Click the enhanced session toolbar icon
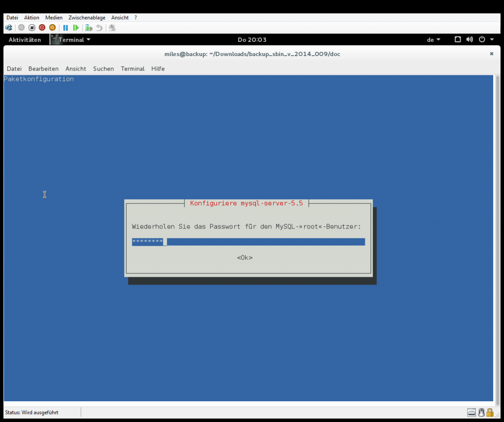 tap(112, 28)
